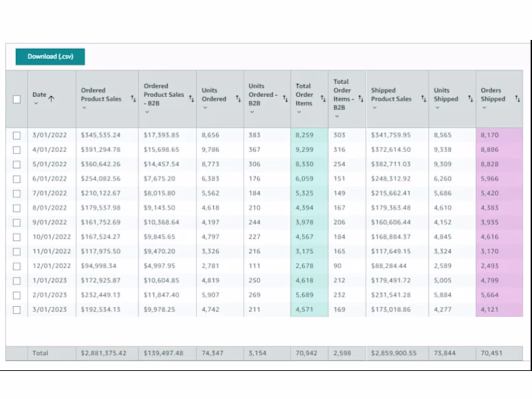Image resolution: width=532 pixels, height=399 pixels.
Task: Click sort arrows on Shipped Product Sales
Action: tap(424, 99)
